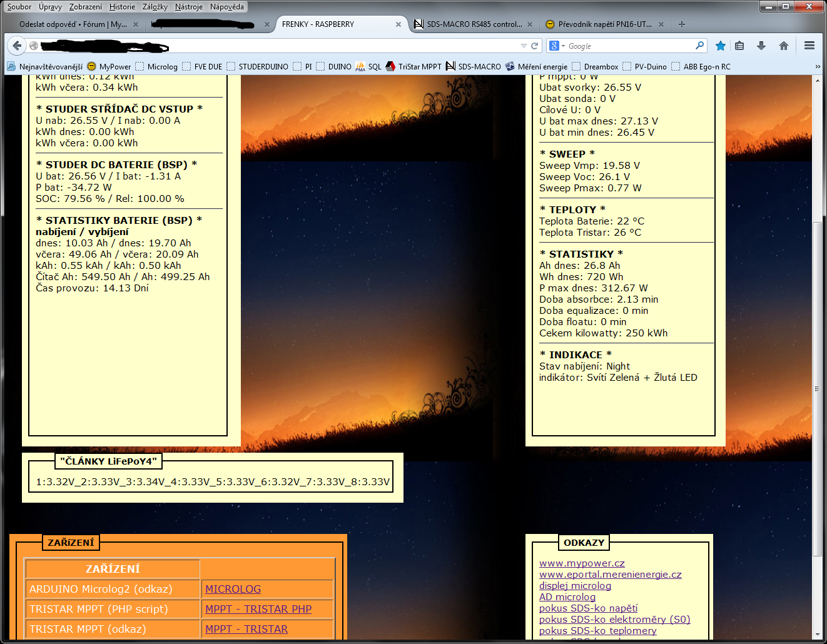Close the Převodník napětí PN16-UT tab
Viewport: 827px width, 644px height.
point(661,24)
